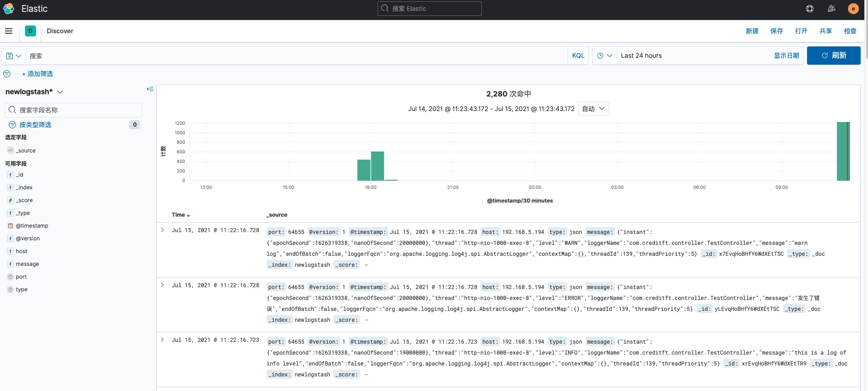Image resolution: width=868 pixels, height=391 pixels.
Task: Open the quick time range clock menu
Action: pos(605,56)
